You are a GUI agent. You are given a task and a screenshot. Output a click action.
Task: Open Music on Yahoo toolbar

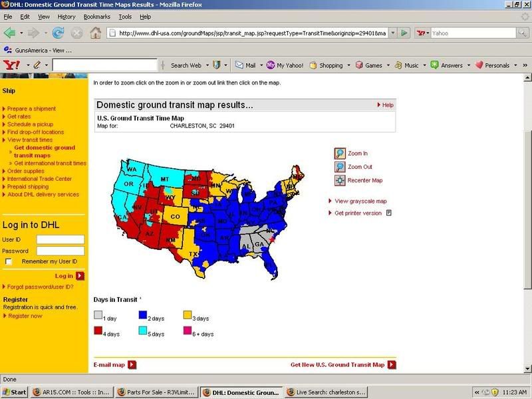[x=407, y=65]
